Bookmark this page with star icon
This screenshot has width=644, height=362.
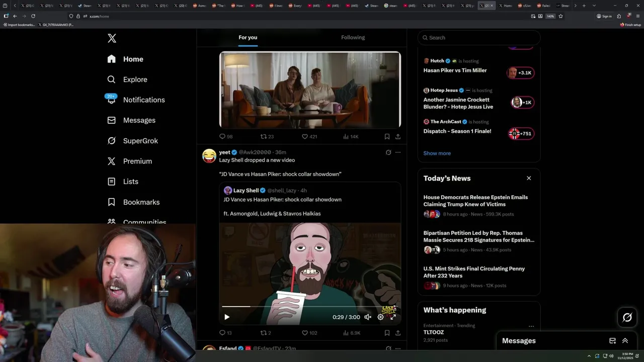click(560, 16)
